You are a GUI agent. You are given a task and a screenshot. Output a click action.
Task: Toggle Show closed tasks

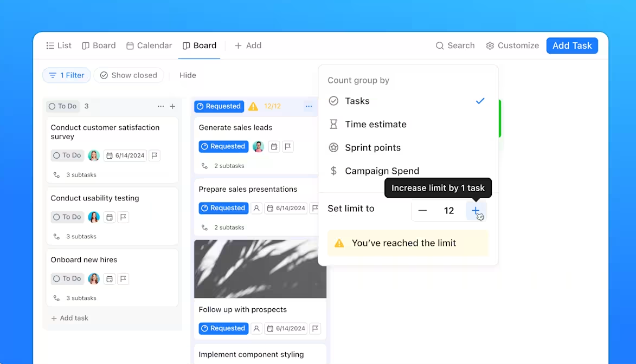tap(129, 75)
